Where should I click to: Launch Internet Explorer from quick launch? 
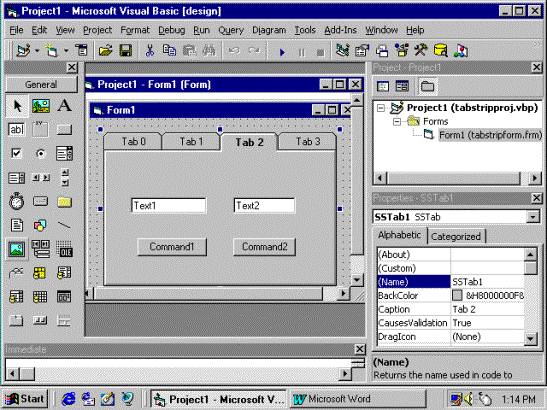tap(69, 399)
